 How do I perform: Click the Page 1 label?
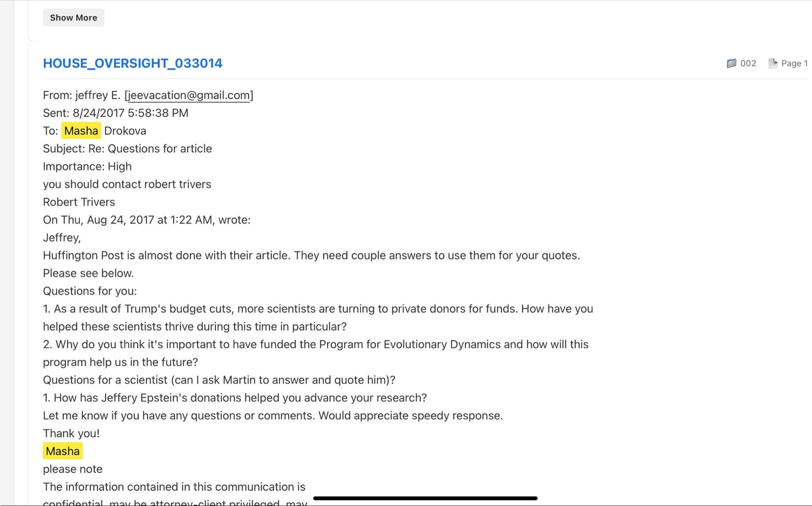tap(794, 63)
